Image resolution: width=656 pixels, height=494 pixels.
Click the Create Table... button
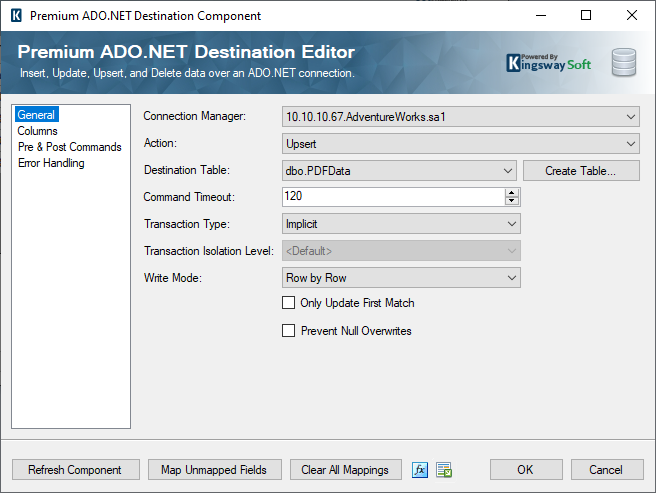click(x=581, y=171)
